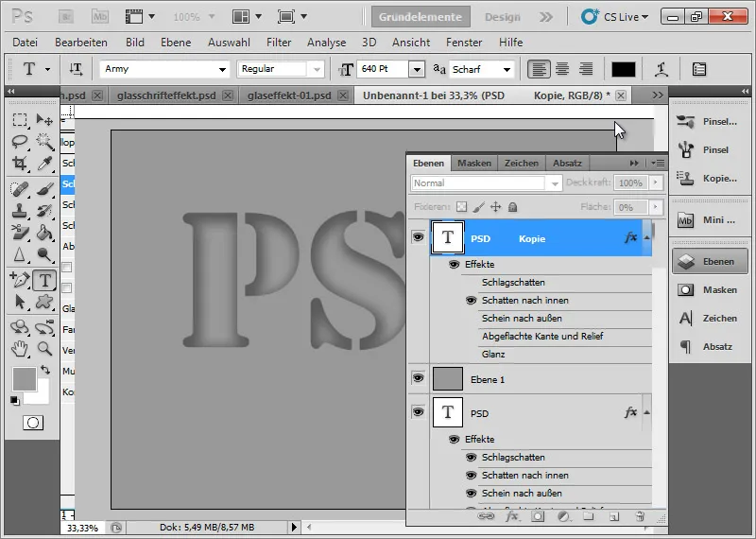Select the Pen tool
This screenshot has width=756, height=539.
click(x=19, y=280)
